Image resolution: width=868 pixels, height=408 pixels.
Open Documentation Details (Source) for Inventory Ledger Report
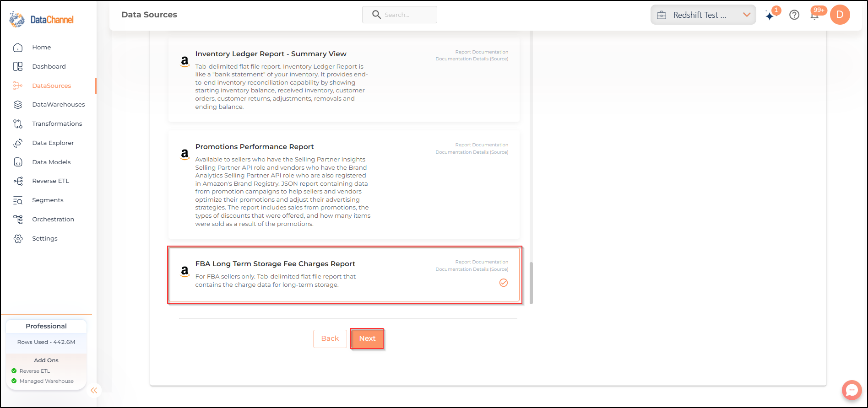point(472,59)
